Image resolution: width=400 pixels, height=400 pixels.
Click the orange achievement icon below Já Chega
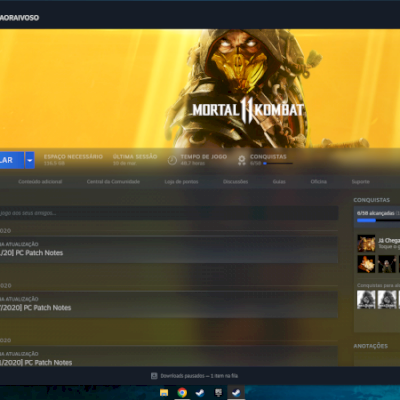tap(366, 264)
